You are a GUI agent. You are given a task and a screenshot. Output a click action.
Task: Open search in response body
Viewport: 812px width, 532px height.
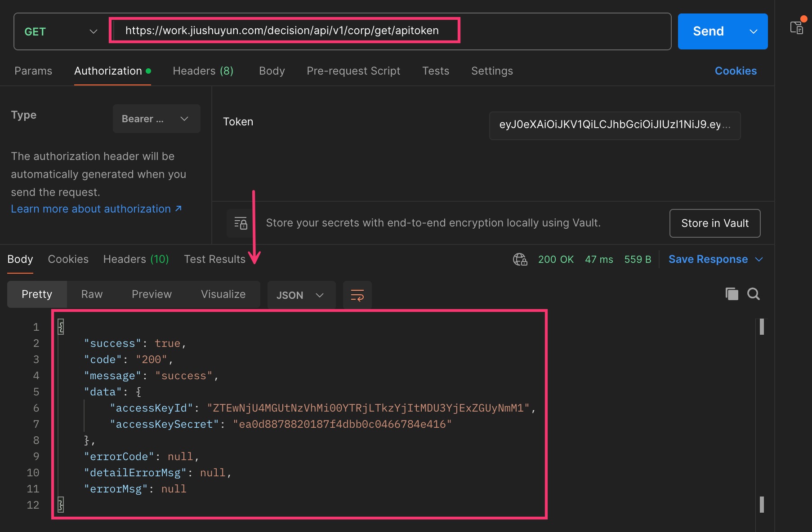[x=754, y=294]
